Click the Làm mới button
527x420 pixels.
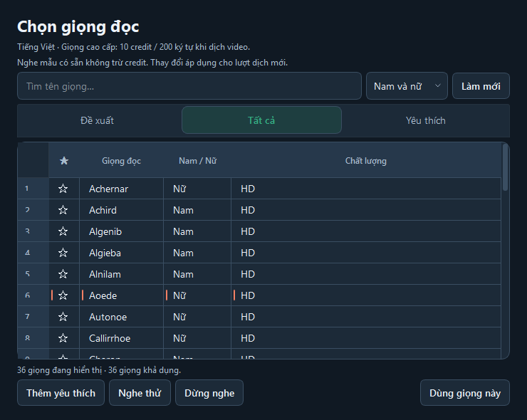pyautogui.click(x=481, y=86)
